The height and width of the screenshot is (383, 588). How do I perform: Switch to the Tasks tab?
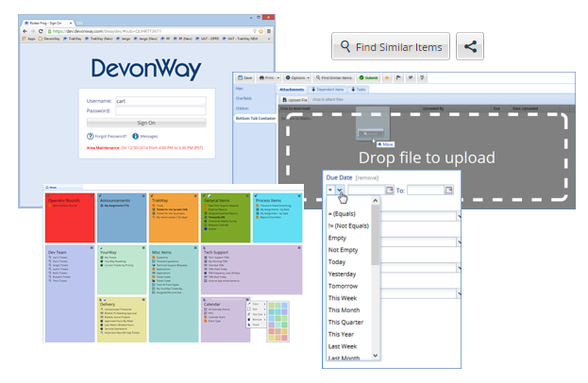tap(358, 90)
